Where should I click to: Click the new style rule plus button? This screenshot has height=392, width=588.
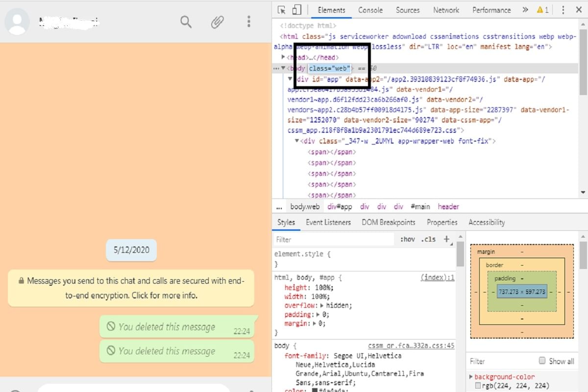pos(446,239)
